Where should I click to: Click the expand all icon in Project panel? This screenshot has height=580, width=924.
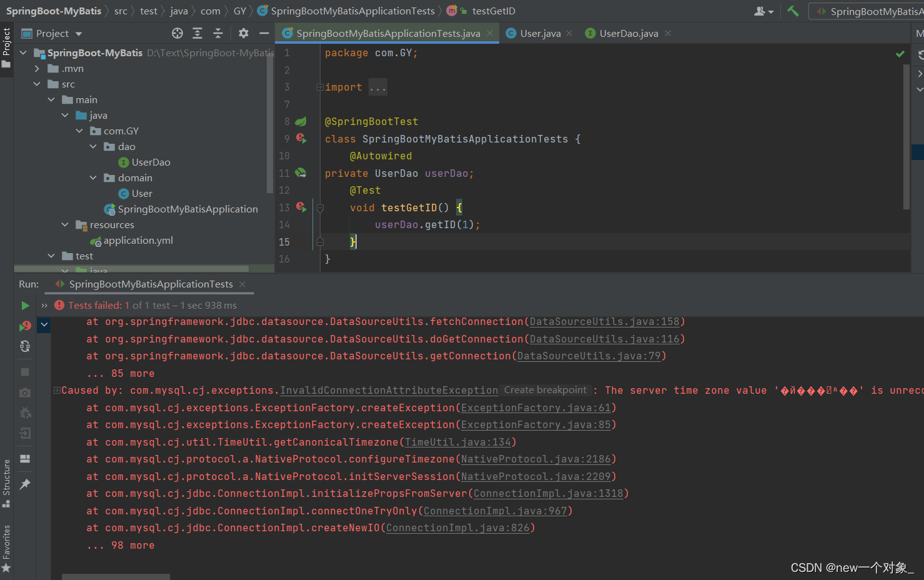pyautogui.click(x=197, y=33)
